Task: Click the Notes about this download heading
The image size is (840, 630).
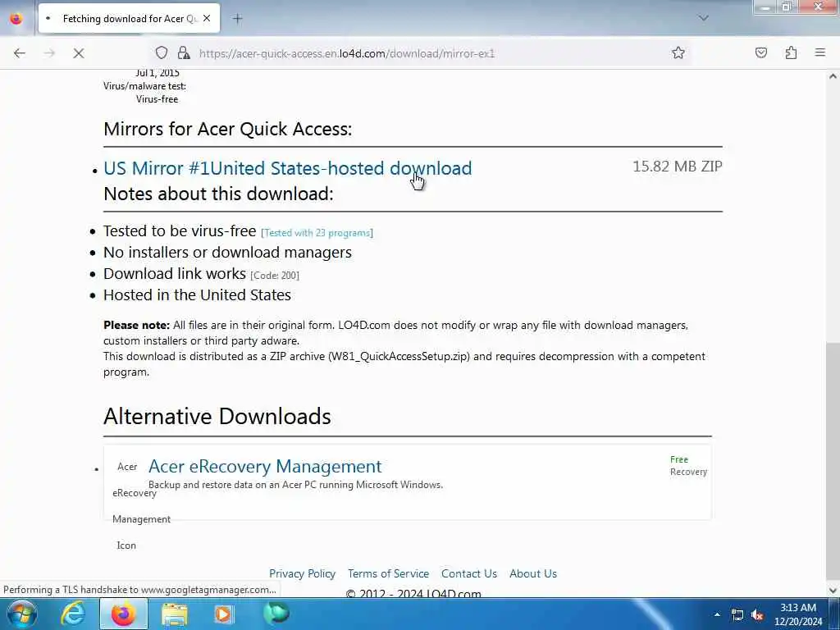Action: (x=218, y=194)
